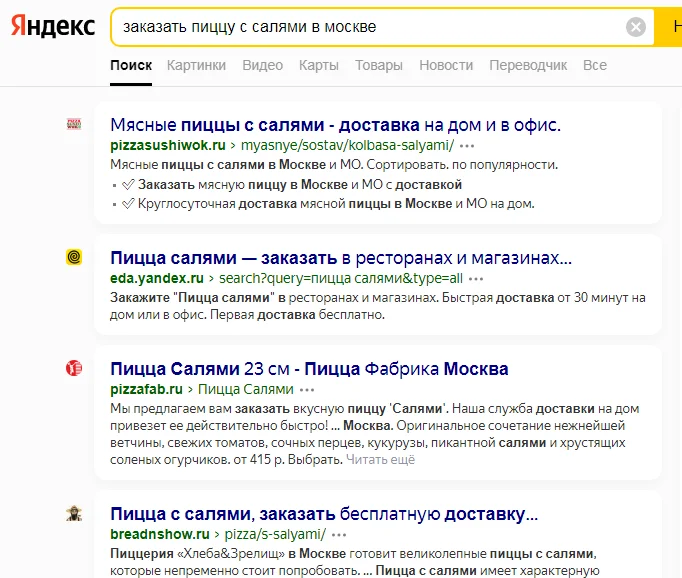
Task: Open the pizzasushiwok.ru domain link
Action: pyautogui.click(x=168, y=145)
